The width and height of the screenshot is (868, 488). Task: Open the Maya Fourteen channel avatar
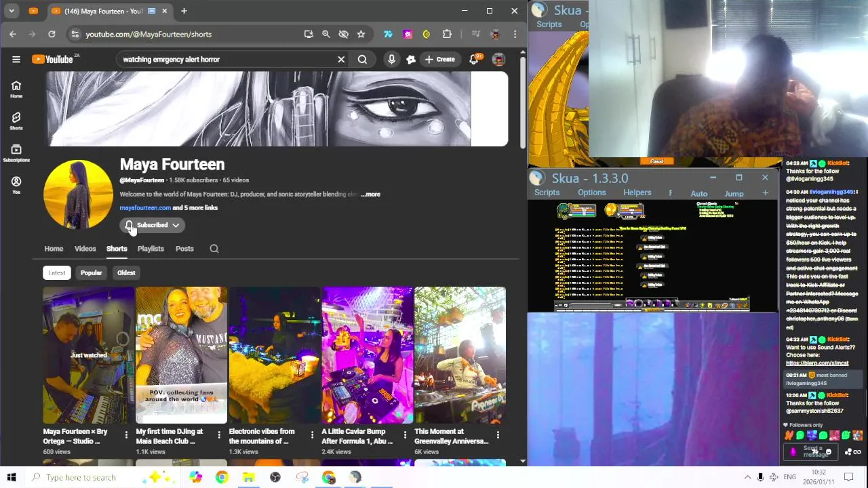click(78, 194)
